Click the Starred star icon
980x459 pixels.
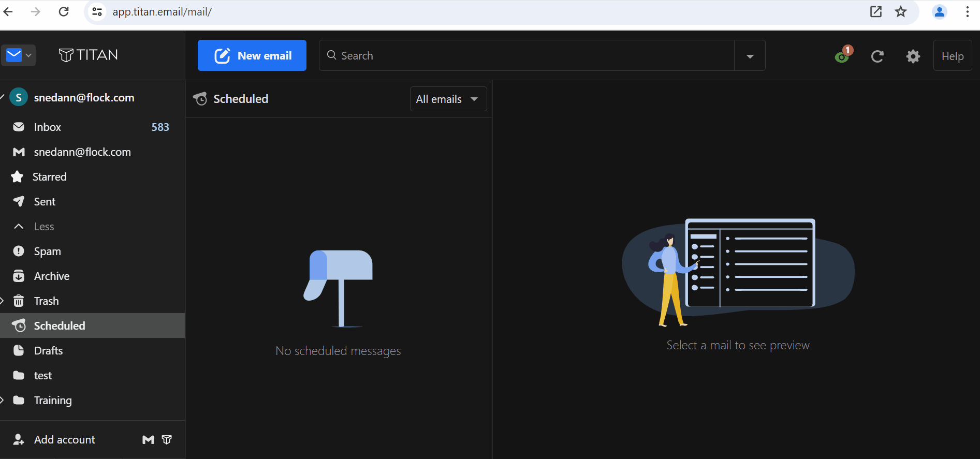click(17, 176)
